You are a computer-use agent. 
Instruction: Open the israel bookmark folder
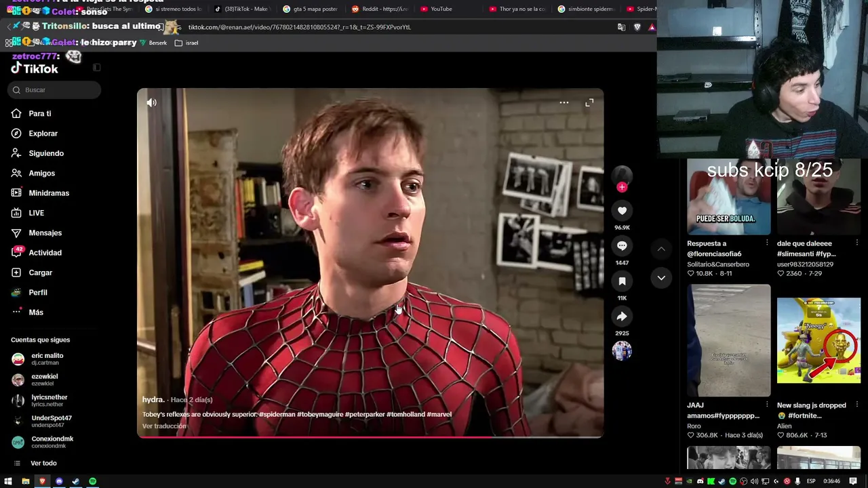click(186, 43)
